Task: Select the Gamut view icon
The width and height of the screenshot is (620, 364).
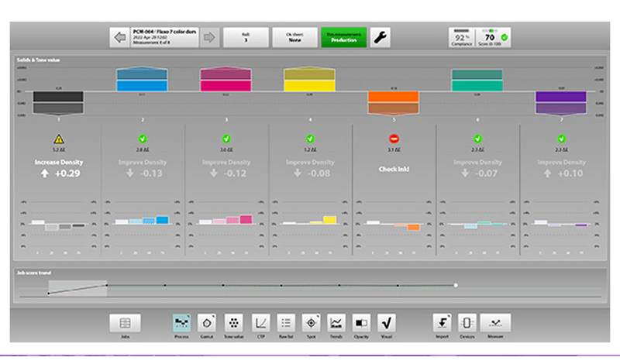Action: [x=207, y=323]
